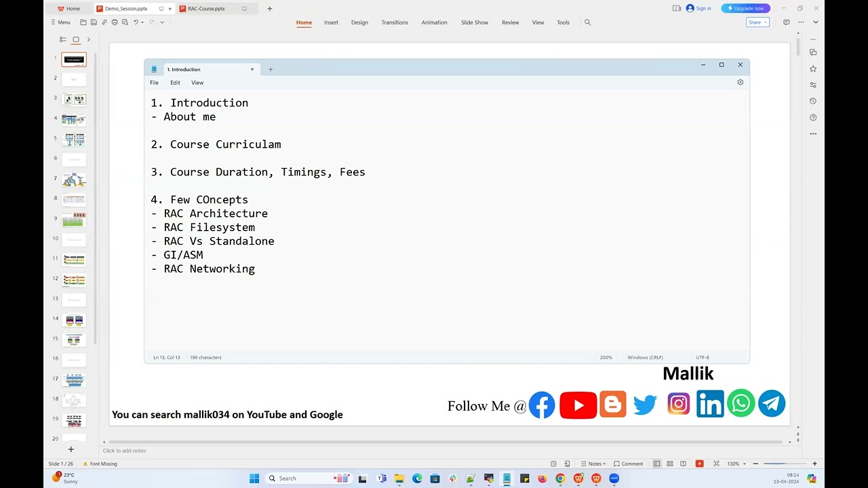The height and width of the screenshot is (488, 868).
Task: Open the Review ribbon tab
Action: [511, 22]
